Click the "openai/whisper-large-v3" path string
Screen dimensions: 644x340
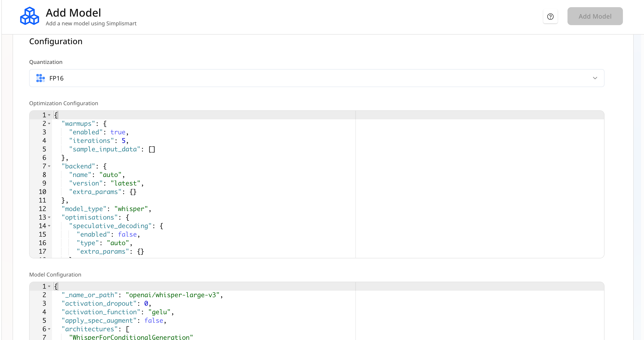pyautogui.click(x=173, y=295)
